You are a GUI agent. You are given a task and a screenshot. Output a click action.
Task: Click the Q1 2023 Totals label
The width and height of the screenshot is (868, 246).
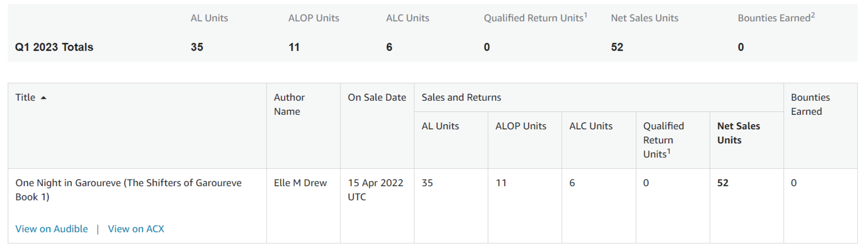pyautogui.click(x=54, y=47)
